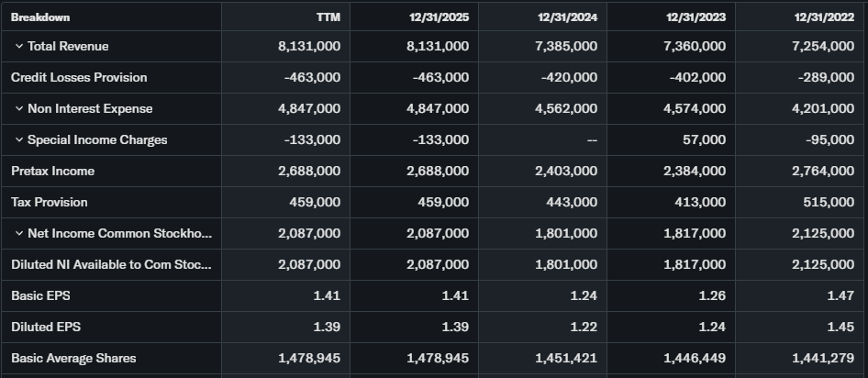Viewport: 868px width, 378px height.
Task: Click the Pretax Income row label
Action: 53,172
